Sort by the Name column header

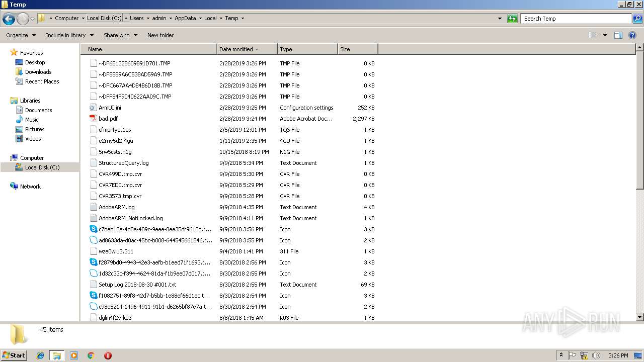(x=149, y=49)
